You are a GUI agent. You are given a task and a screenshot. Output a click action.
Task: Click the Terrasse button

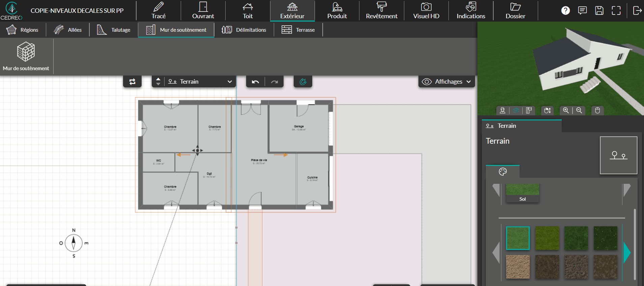pos(298,30)
